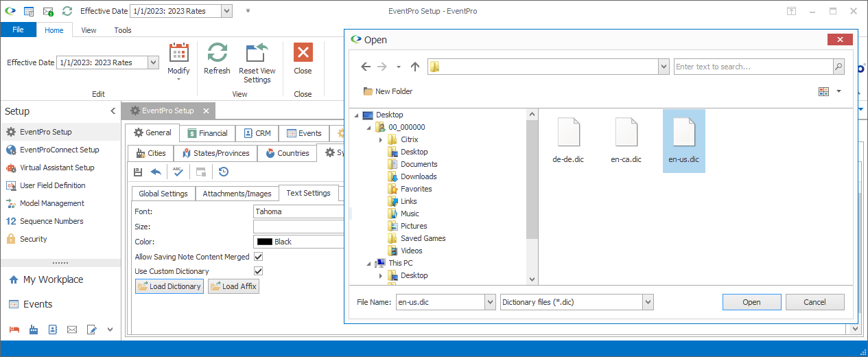Screen dimensions: 868x357
Task: Collapse the This PC tree node
Action: [368, 263]
